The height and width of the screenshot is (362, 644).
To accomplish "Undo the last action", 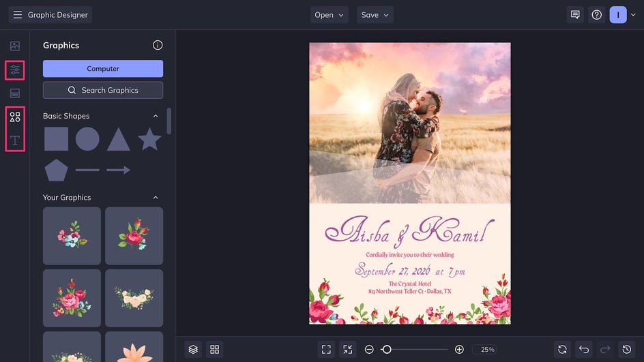I will (584, 349).
